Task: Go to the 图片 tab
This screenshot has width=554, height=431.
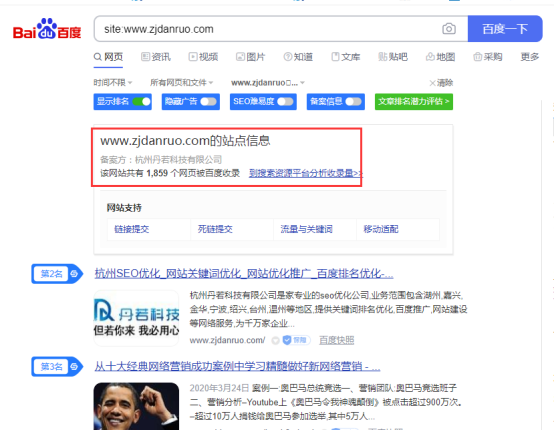Action: coord(251,57)
